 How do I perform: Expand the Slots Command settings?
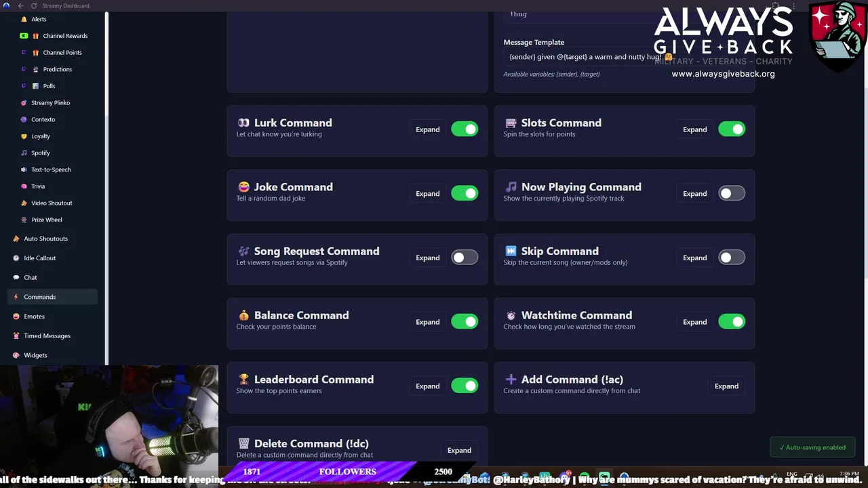[694, 129]
